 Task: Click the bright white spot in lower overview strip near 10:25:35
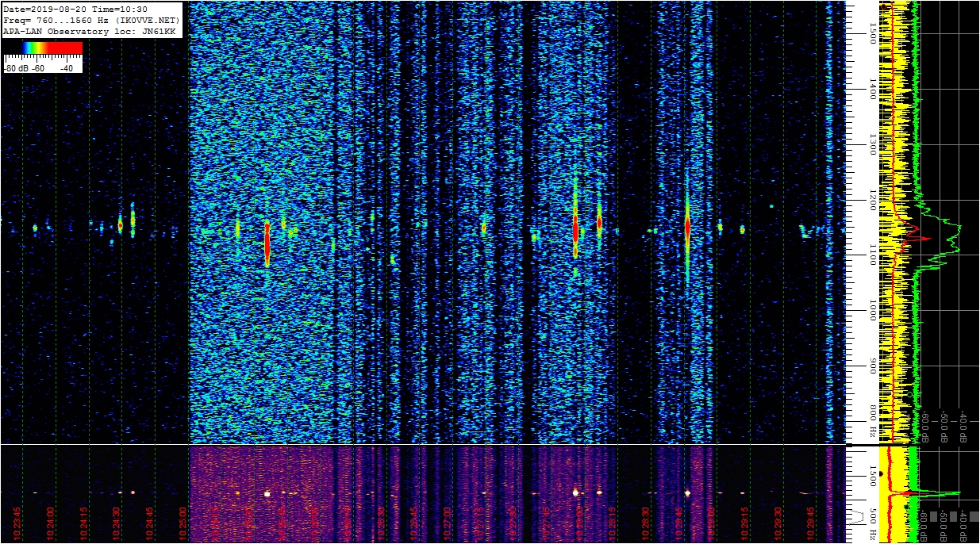[x=267, y=493]
